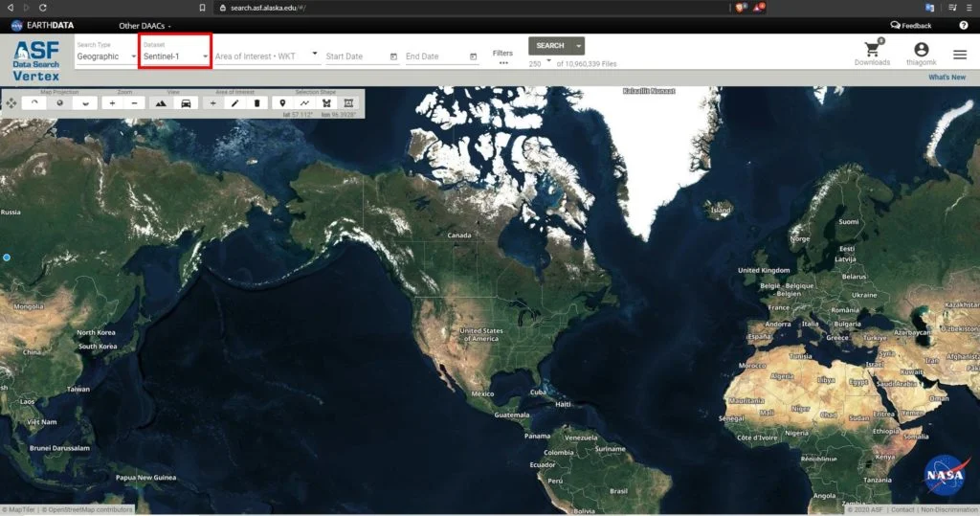Bookmark this page in browser
The image size is (980, 516).
pos(202,8)
